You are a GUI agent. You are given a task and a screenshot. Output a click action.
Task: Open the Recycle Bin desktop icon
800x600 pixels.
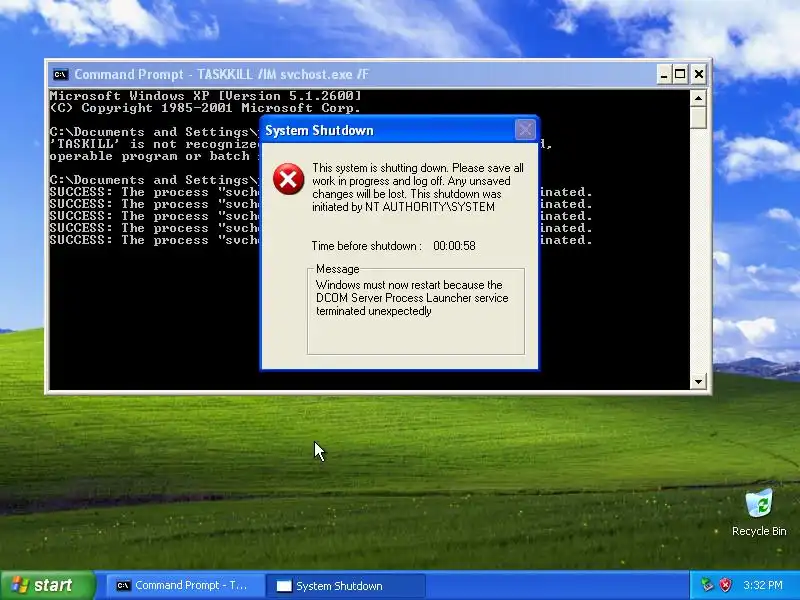click(x=759, y=512)
